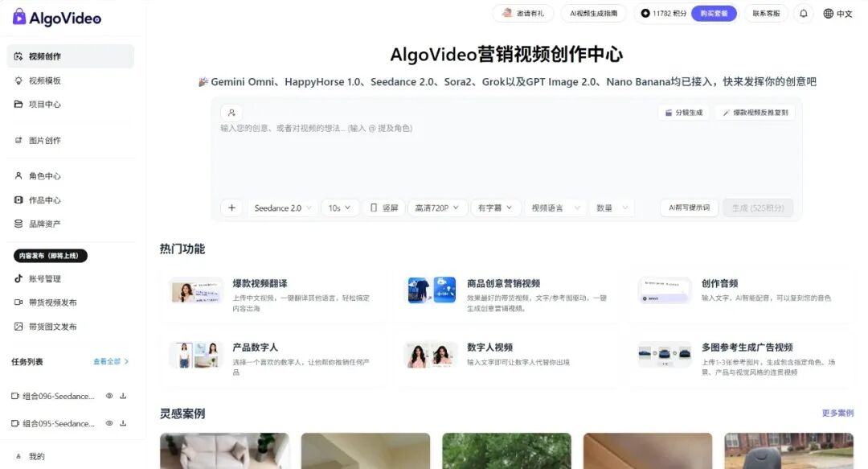Open the 视频语言 dropdown
Screen dimensions: 868x469
[556, 208]
